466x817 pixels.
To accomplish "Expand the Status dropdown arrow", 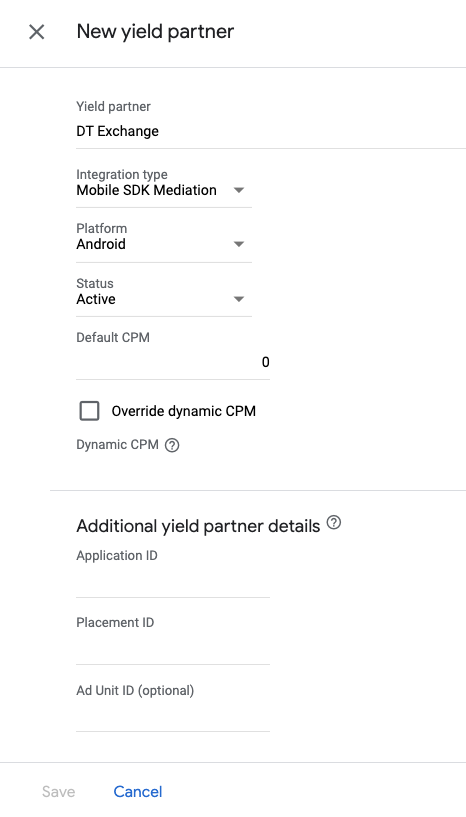I will coord(239,300).
